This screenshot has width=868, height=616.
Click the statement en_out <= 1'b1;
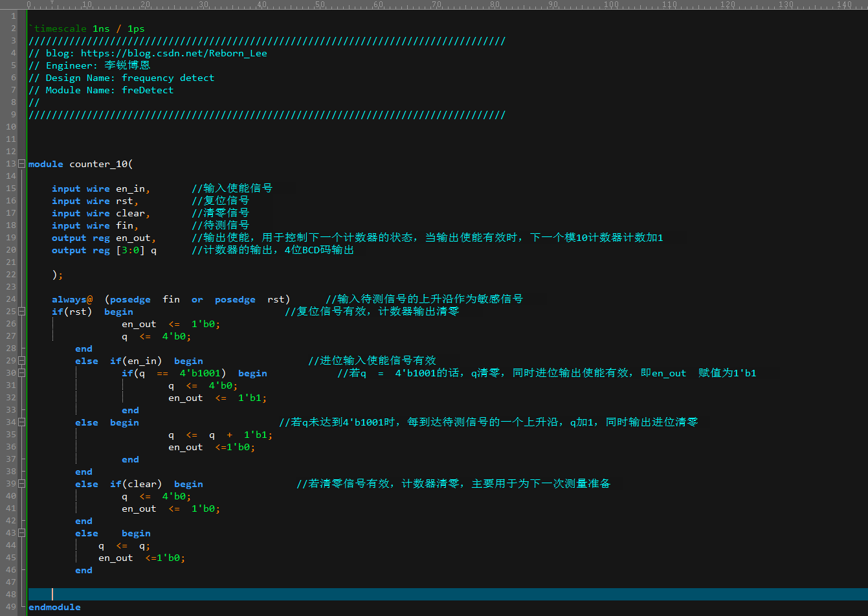(217, 398)
